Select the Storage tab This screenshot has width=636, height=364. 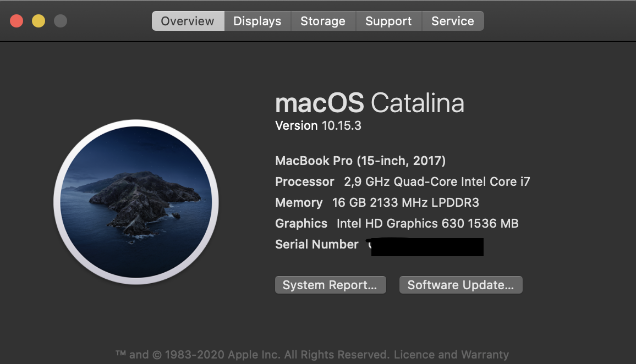click(323, 21)
